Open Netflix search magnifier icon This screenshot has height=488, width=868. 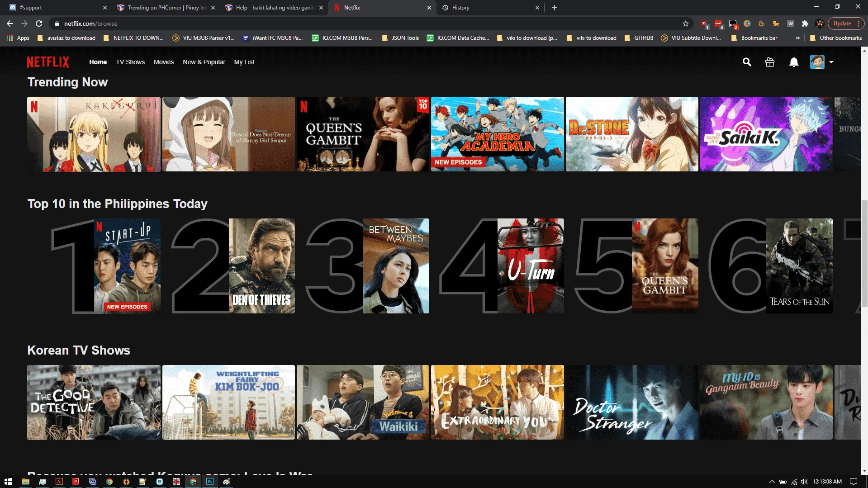coord(747,62)
